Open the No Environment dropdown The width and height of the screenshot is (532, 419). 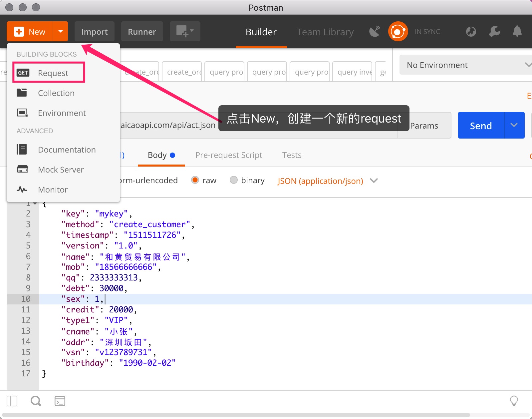pos(466,65)
